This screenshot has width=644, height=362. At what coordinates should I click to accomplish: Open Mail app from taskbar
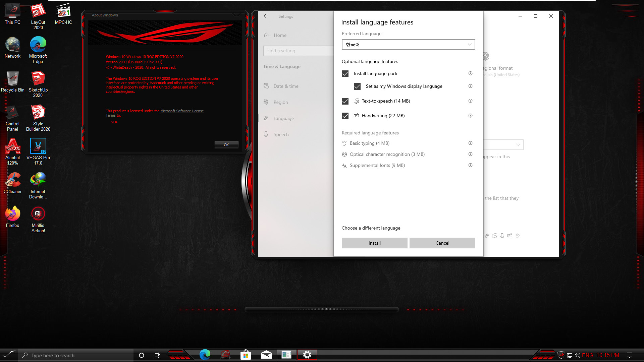[266, 355]
